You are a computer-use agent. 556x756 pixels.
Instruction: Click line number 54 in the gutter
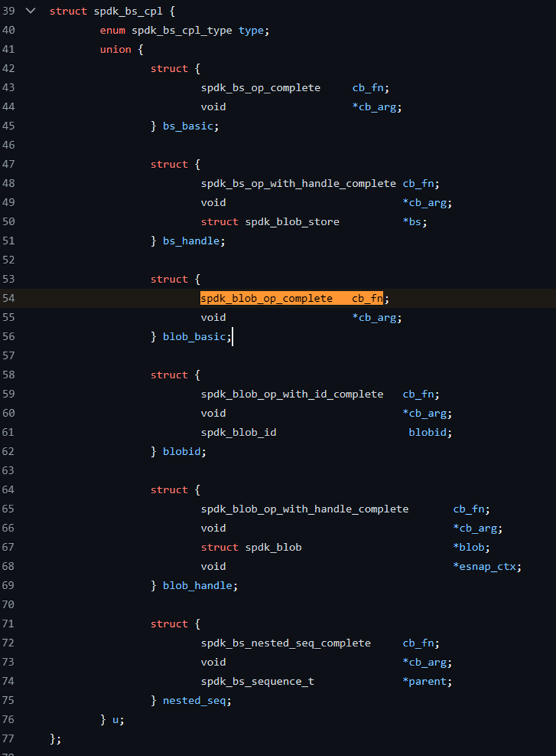[9, 298]
